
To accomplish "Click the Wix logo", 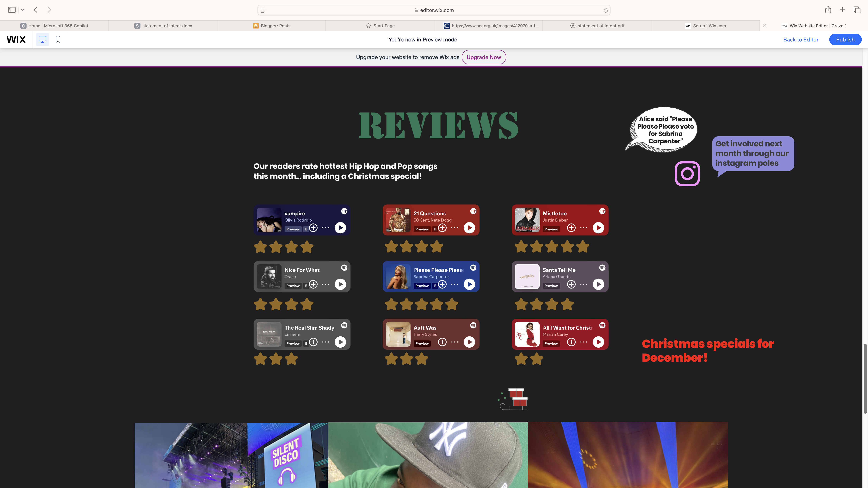I will (x=16, y=39).
